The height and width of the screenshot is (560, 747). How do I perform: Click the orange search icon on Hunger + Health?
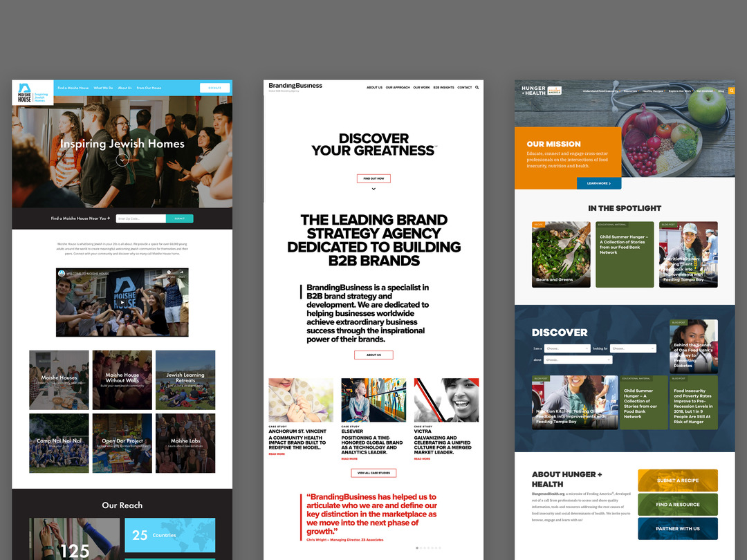coord(731,91)
